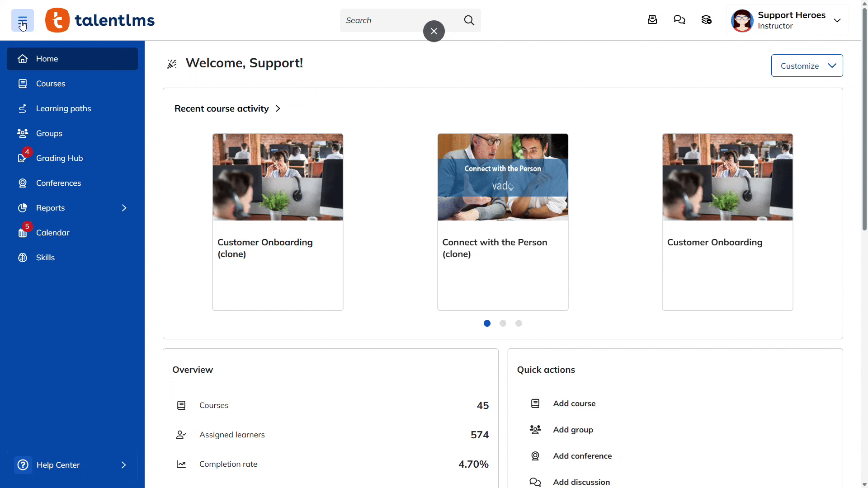Open the Customize dropdown
The image size is (868, 488).
coord(807,66)
